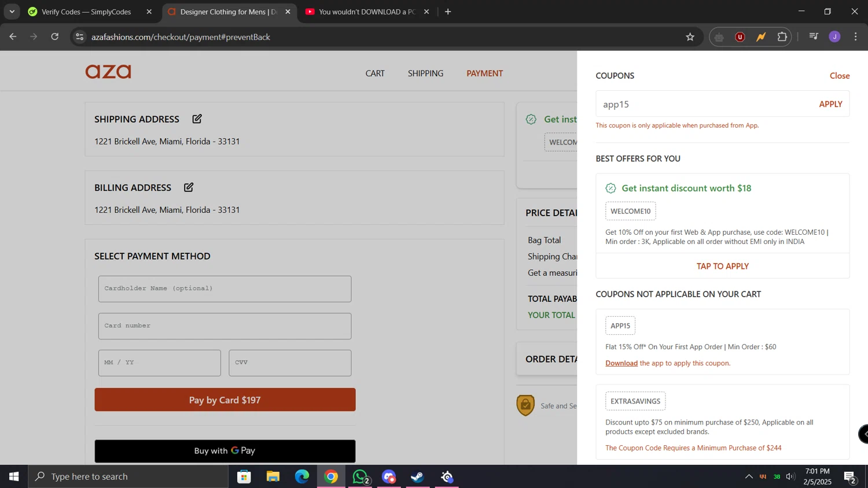The height and width of the screenshot is (488, 868).
Task: Click Get instant discount worth $18 text
Action: coord(686,188)
